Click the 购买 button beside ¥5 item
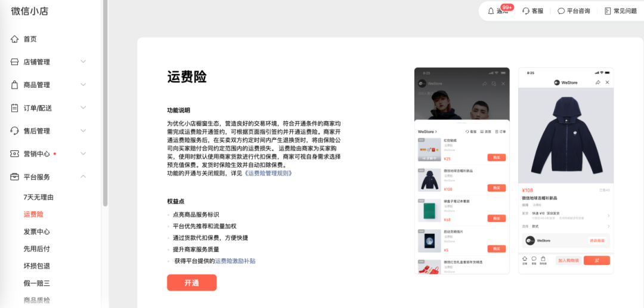 pos(497,249)
